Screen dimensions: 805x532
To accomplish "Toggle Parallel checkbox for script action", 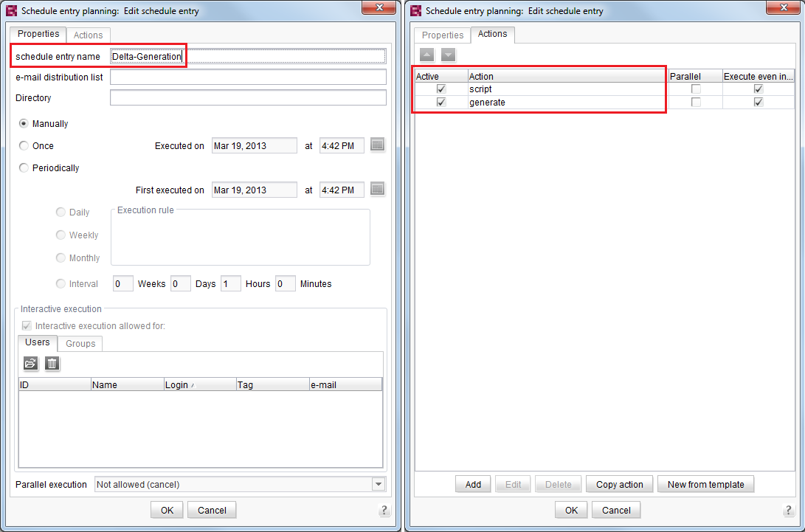I will coord(696,89).
